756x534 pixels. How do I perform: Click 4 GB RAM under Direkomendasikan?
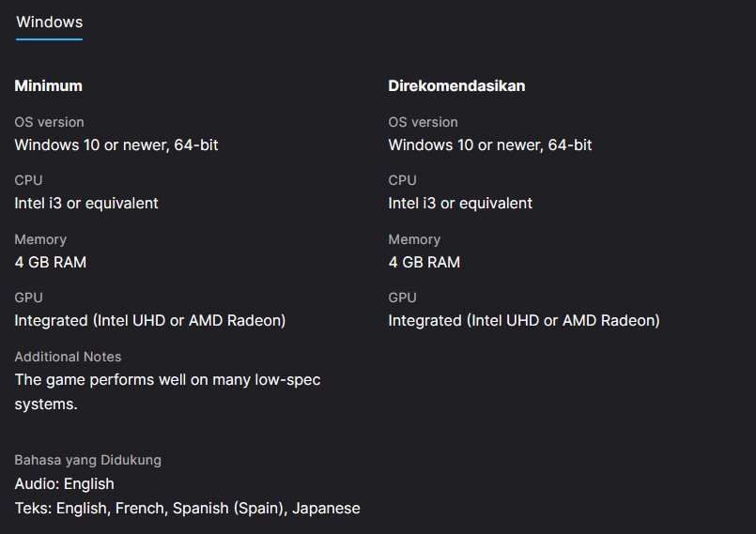click(424, 263)
